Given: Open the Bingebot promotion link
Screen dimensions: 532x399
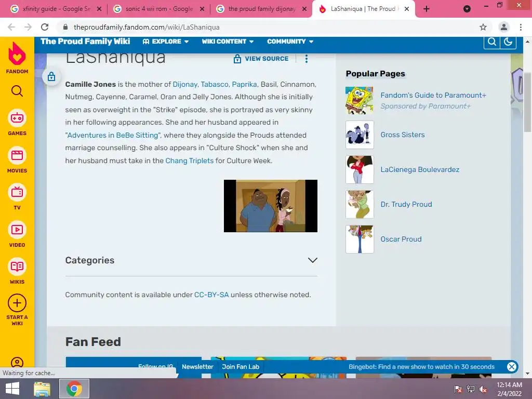Looking at the screenshot, I should click(x=421, y=367).
